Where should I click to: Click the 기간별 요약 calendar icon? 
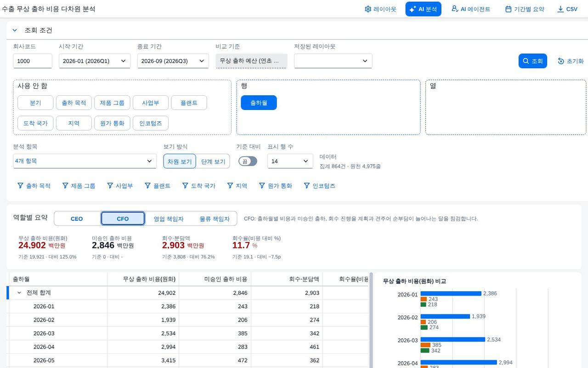[x=508, y=9]
